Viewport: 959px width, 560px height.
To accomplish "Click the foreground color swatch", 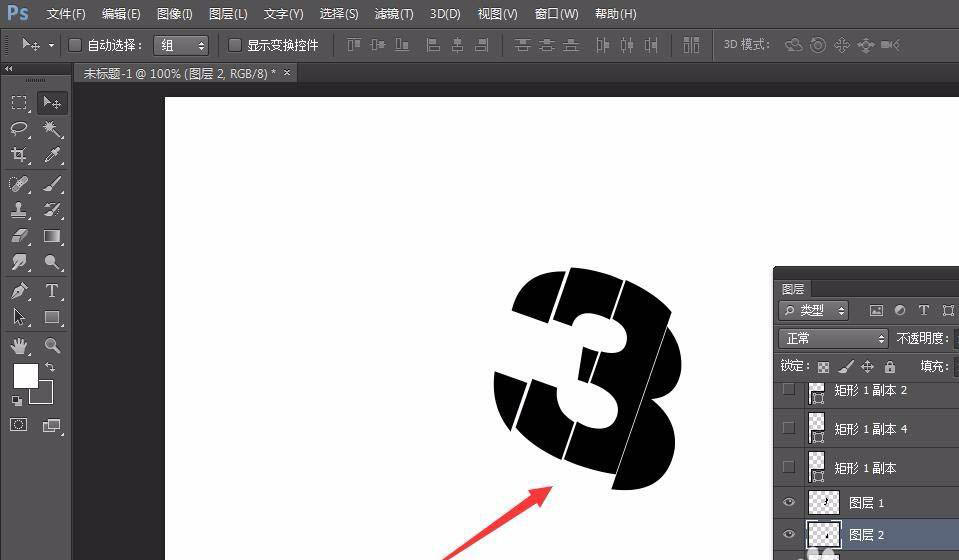I will tap(26, 375).
